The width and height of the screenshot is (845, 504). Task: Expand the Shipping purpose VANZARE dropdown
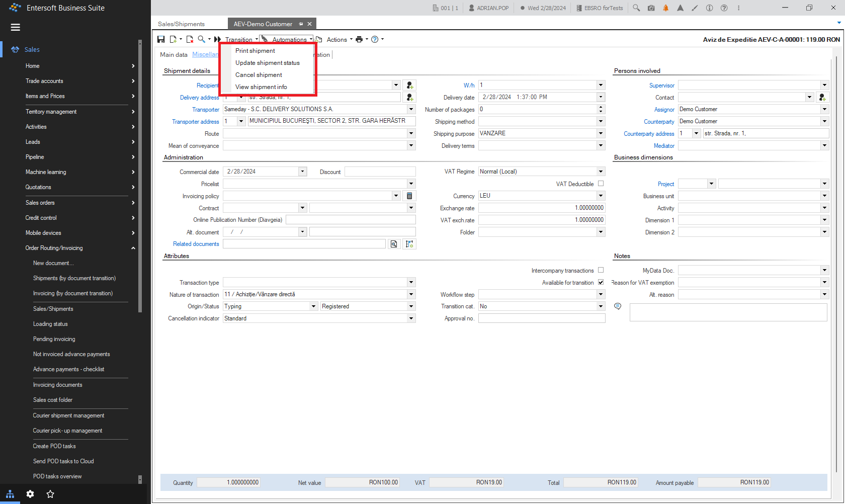coord(601,133)
